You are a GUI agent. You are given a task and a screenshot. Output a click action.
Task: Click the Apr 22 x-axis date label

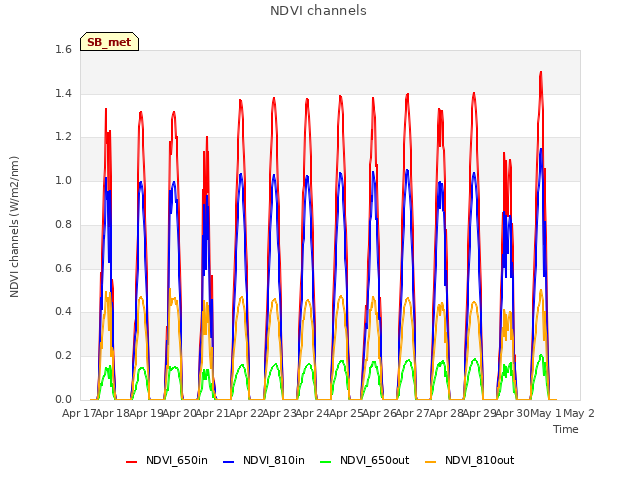246,413
